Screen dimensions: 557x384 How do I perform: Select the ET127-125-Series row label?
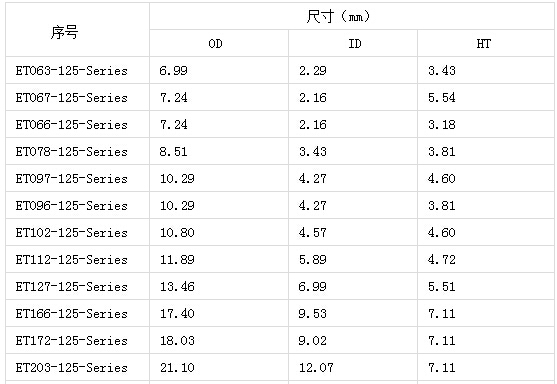click(x=71, y=287)
